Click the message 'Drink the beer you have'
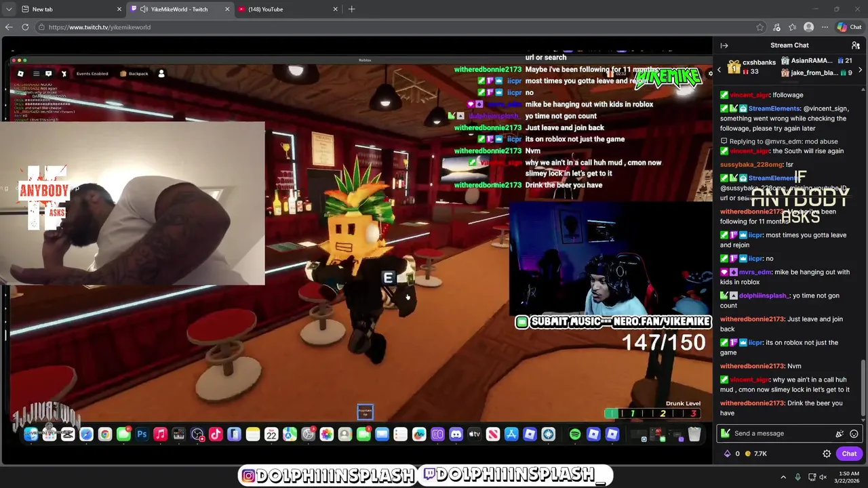Image resolution: width=868 pixels, height=488 pixels. coord(781,408)
